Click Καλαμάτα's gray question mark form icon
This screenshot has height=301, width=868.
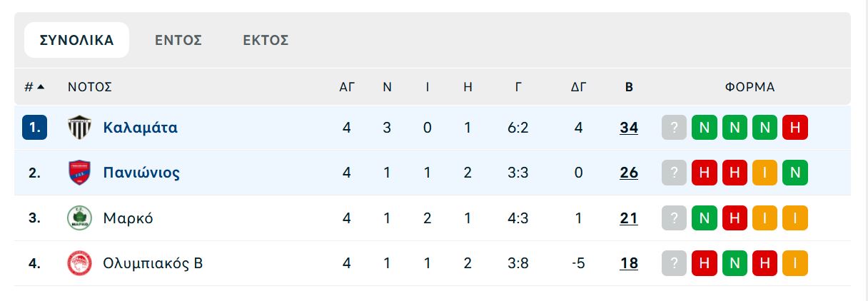[x=674, y=128]
